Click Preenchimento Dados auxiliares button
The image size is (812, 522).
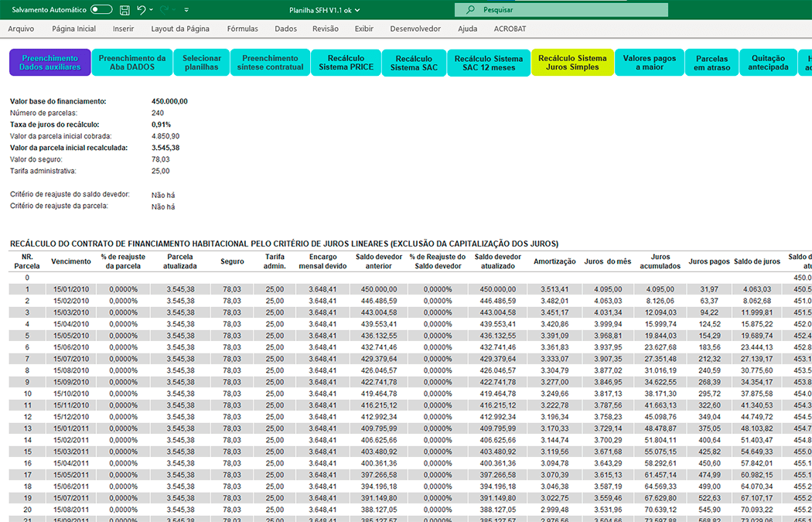click(50, 63)
